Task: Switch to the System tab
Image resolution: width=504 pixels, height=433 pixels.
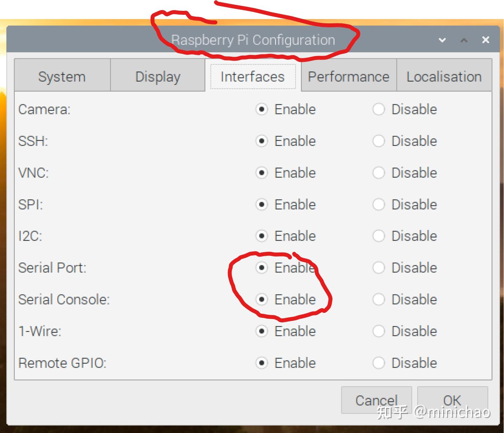Action: click(62, 77)
